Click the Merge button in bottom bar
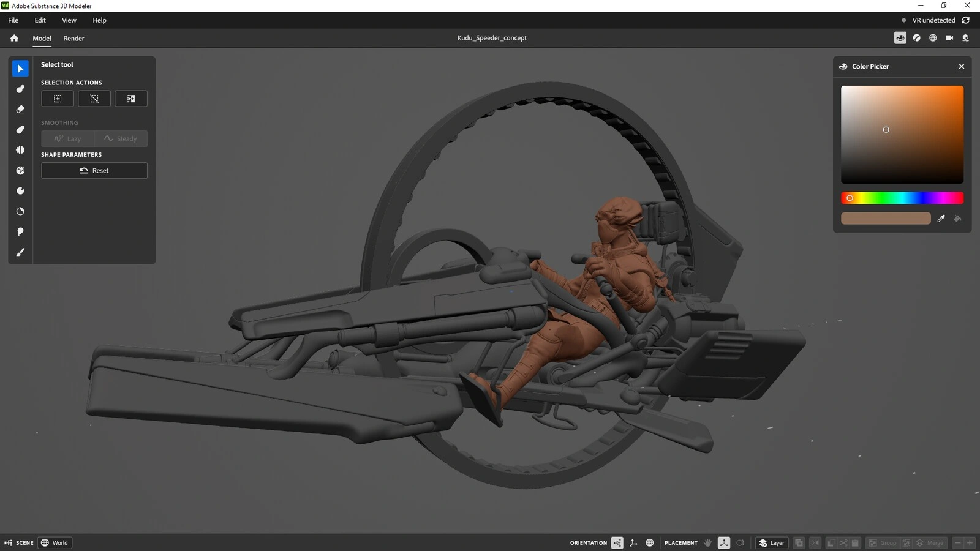Image resolution: width=980 pixels, height=551 pixels. click(x=933, y=542)
